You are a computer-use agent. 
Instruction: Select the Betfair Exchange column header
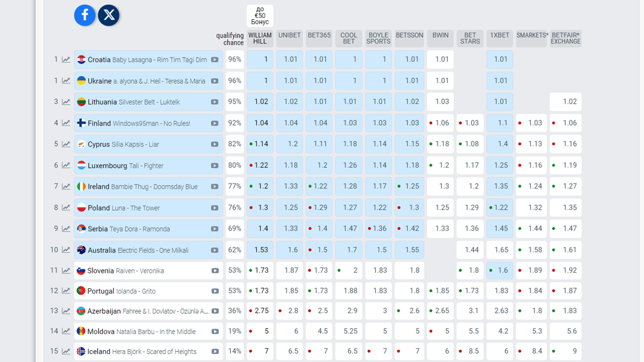[565, 39]
